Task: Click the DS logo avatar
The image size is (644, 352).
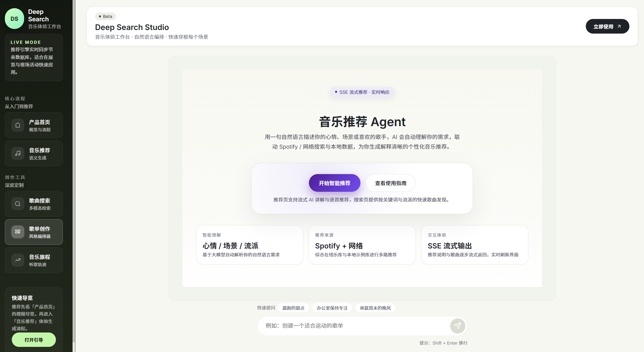Action: tap(14, 18)
